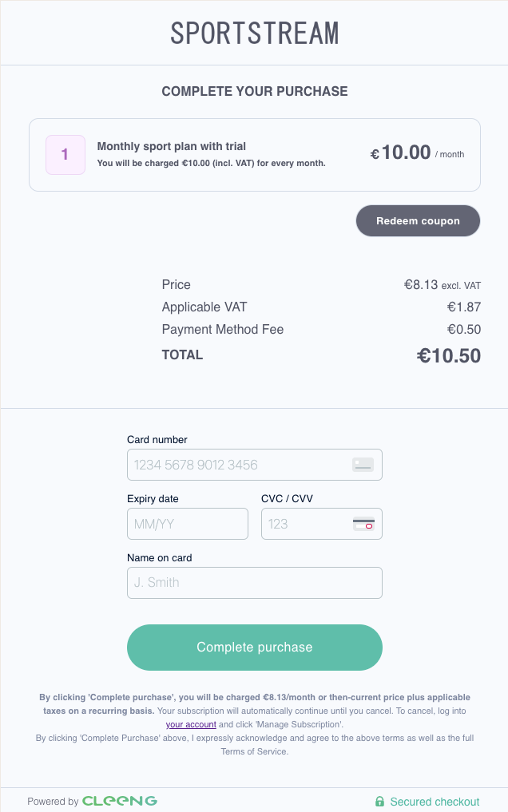Click the credit card icon in Card number field
The height and width of the screenshot is (812, 508).
[x=363, y=465]
